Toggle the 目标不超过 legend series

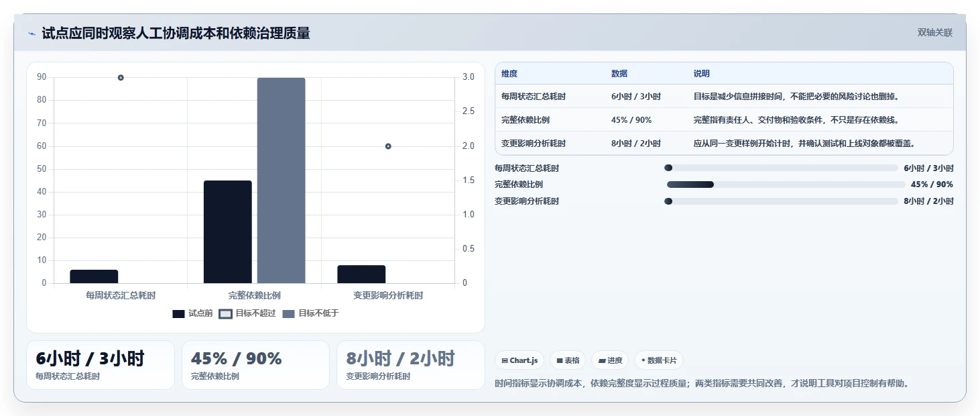(x=247, y=313)
